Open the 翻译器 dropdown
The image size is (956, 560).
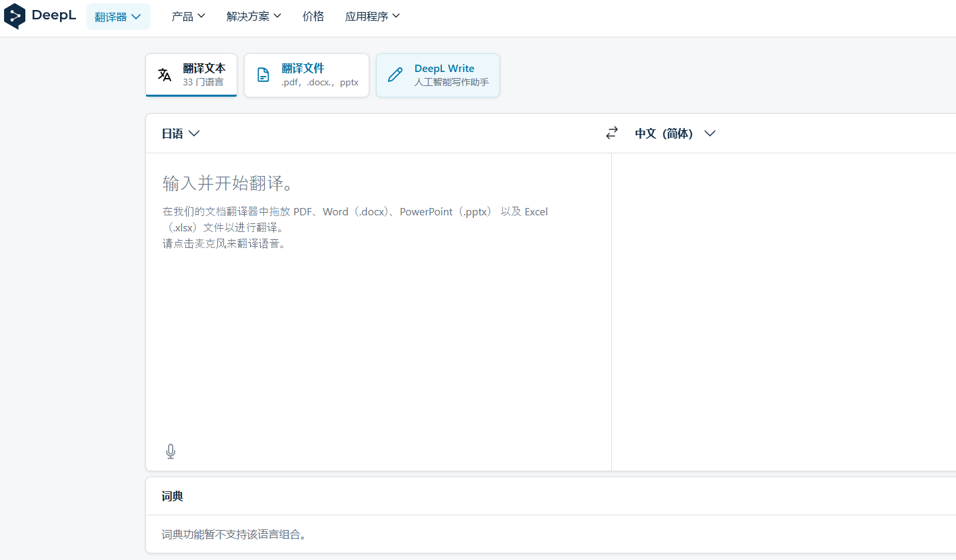pyautogui.click(x=119, y=17)
